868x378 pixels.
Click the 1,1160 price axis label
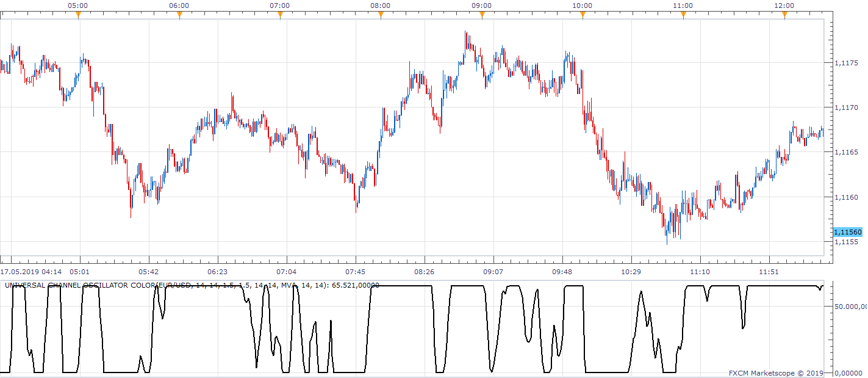tap(846, 197)
